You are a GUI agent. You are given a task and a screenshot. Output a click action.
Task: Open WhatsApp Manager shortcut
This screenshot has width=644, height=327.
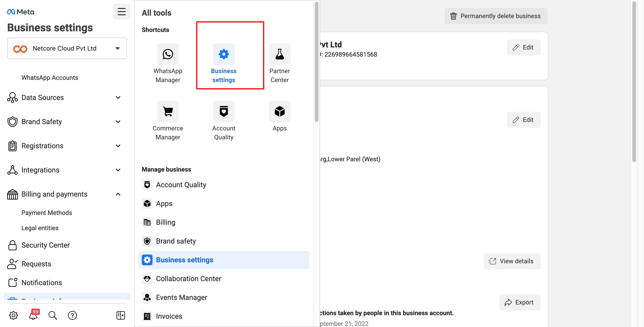point(168,54)
